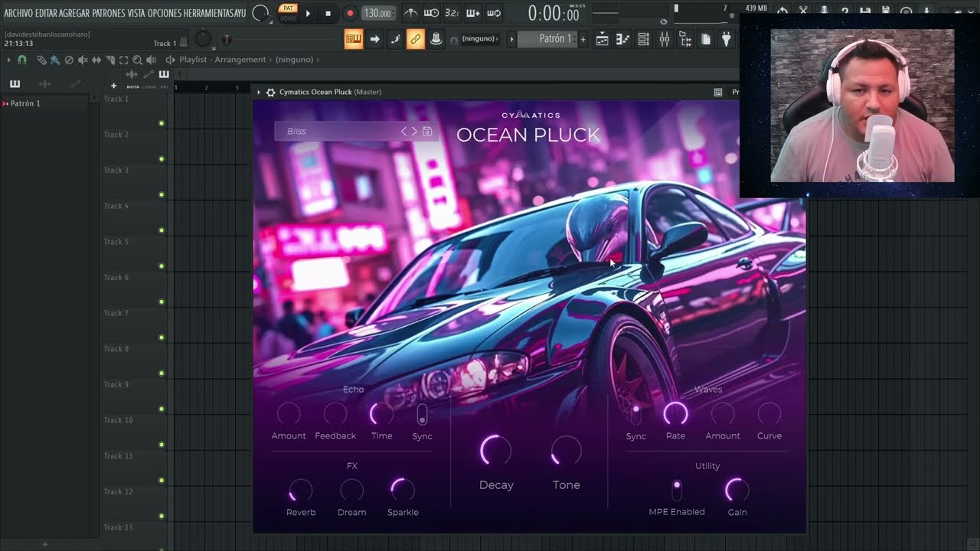980x551 pixels.
Task: Open the (ninguno) snap dropdown in toolbar
Action: pyautogui.click(x=480, y=39)
